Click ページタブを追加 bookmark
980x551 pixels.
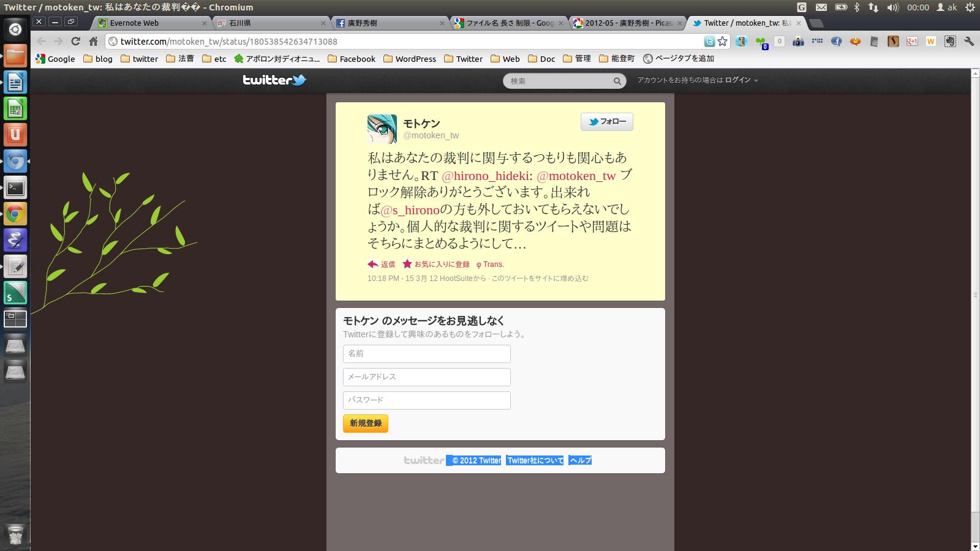coord(679,59)
